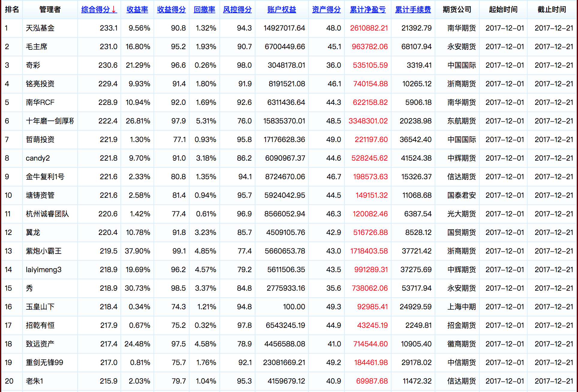Click net profit value 2610882.21
This screenshot has height=392, width=578.
pyautogui.click(x=369, y=28)
